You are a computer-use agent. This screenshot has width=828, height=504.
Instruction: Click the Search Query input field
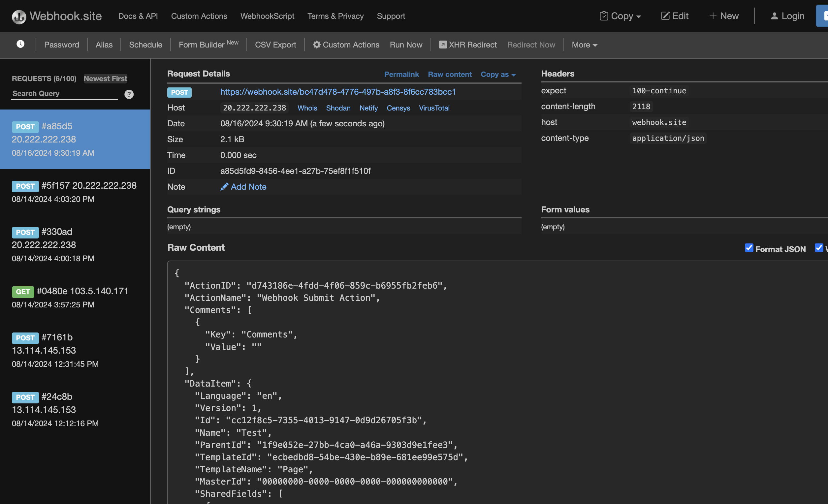coord(65,94)
